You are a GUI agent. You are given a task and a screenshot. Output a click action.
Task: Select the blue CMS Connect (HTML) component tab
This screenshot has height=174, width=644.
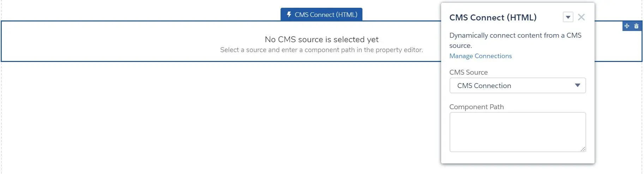pos(321,14)
